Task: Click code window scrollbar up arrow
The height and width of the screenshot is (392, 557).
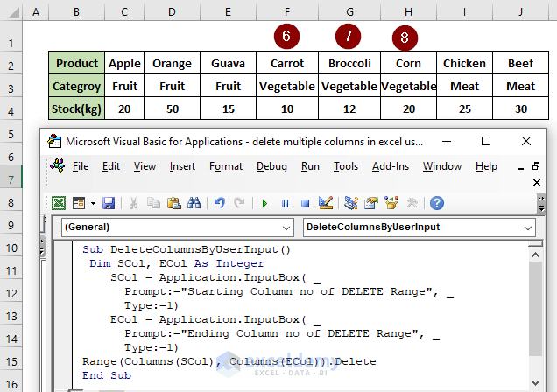Action: 536,255
